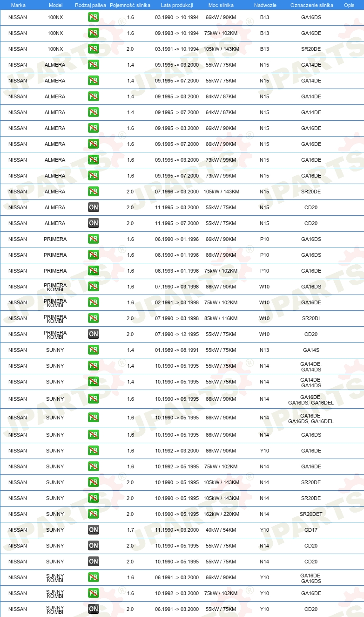This screenshot has width=364, height=617.
Task: Click petrol icon for Sunny Kombi 75kW GA16DE row
Action: pos(94,593)
